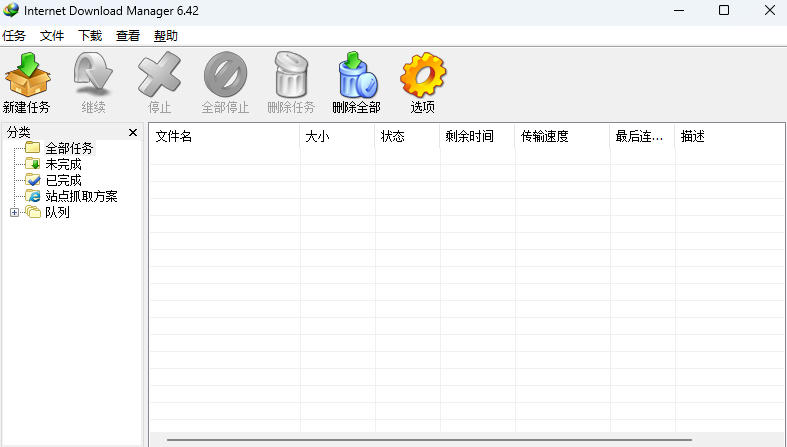Open 选项 options gear icon
Image resolution: width=787 pixels, height=447 pixels.
click(x=423, y=74)
